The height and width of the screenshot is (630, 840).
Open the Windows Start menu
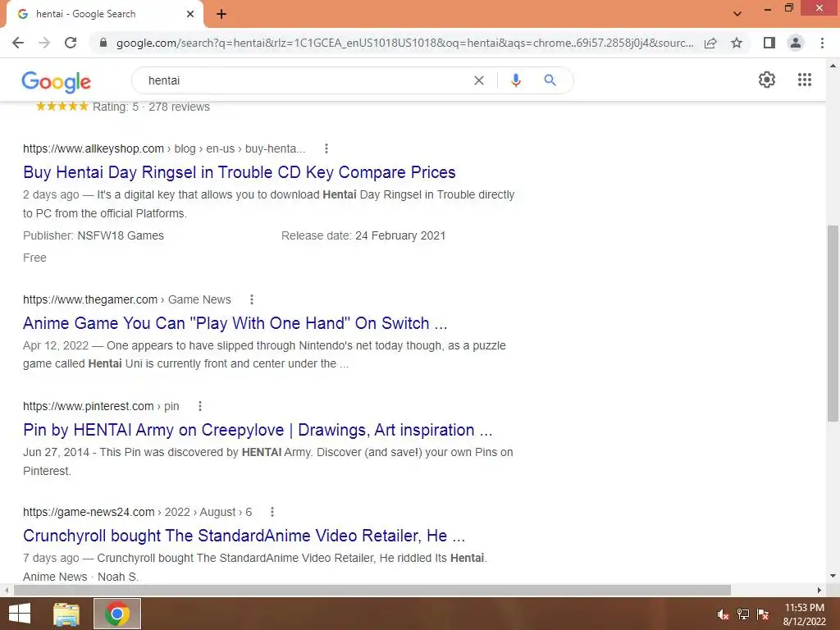pyautogui.click(x=20, y=614)
